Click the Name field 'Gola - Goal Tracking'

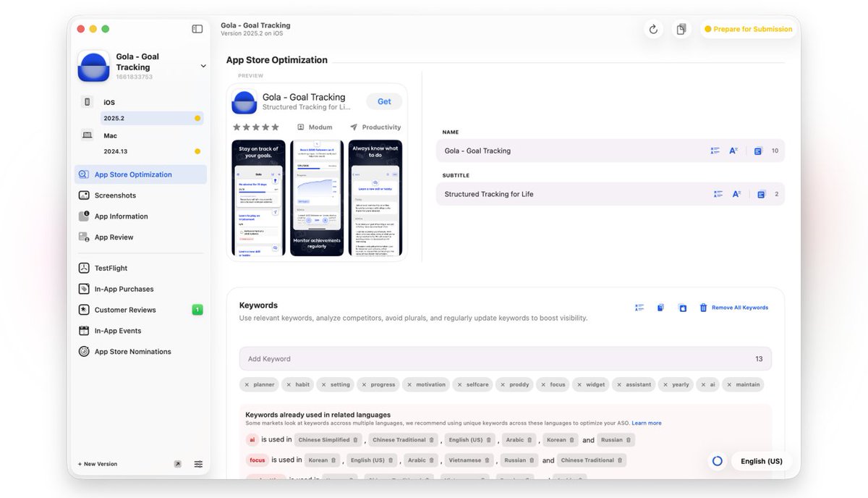(x=610, y=151)
